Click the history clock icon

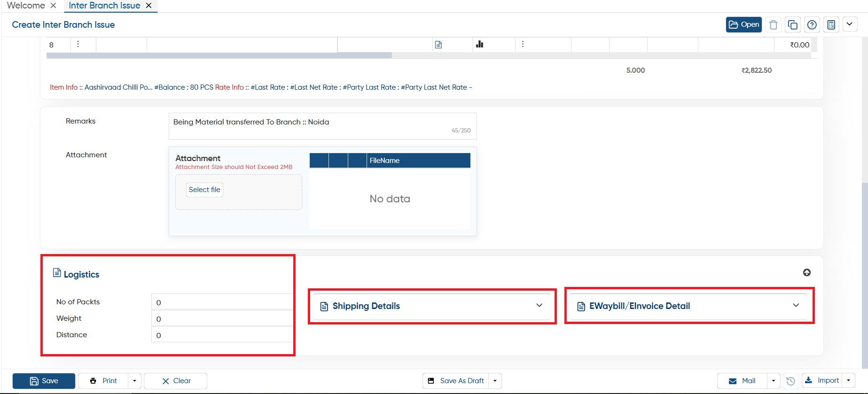(x=791, y=381)
